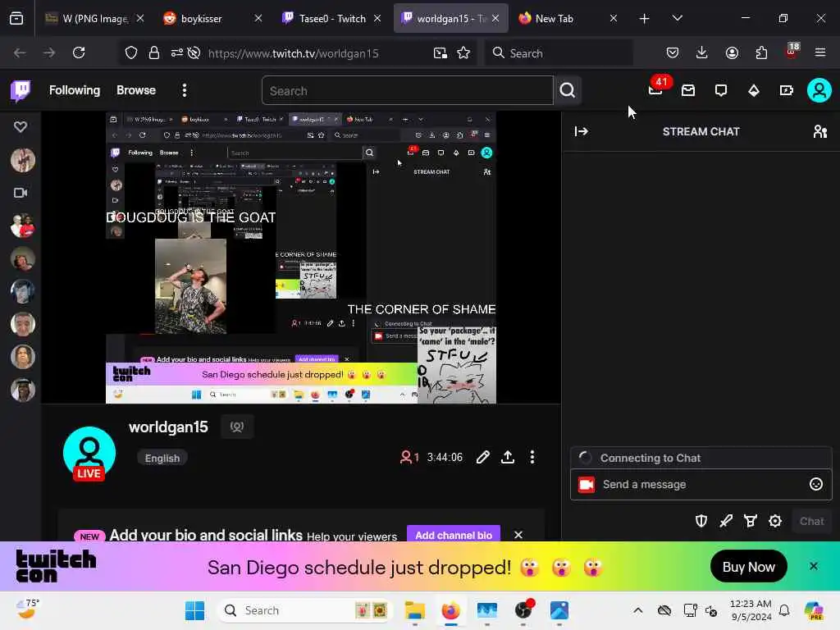Open the Twitch inbox envelope icon
The image size is (840, 630).
pyautogui.click(x=688, y=90)
